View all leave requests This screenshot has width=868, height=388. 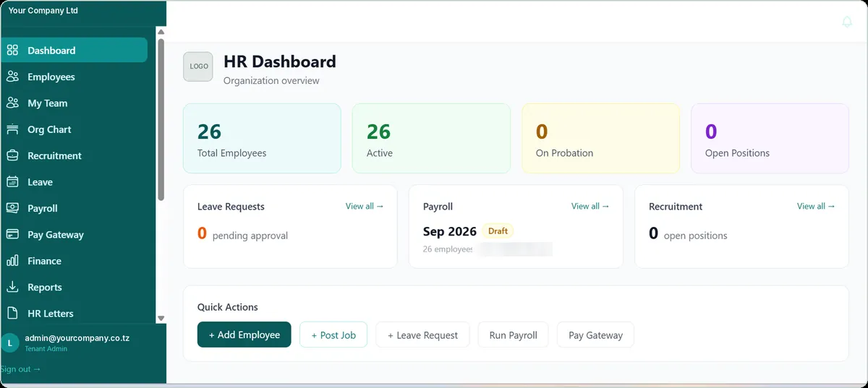(365, 206)
